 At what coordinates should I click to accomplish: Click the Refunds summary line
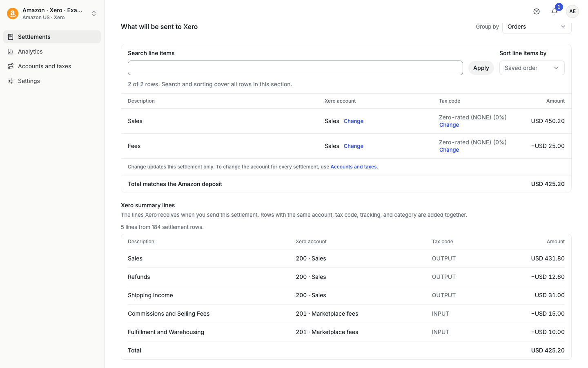point(346,277)
